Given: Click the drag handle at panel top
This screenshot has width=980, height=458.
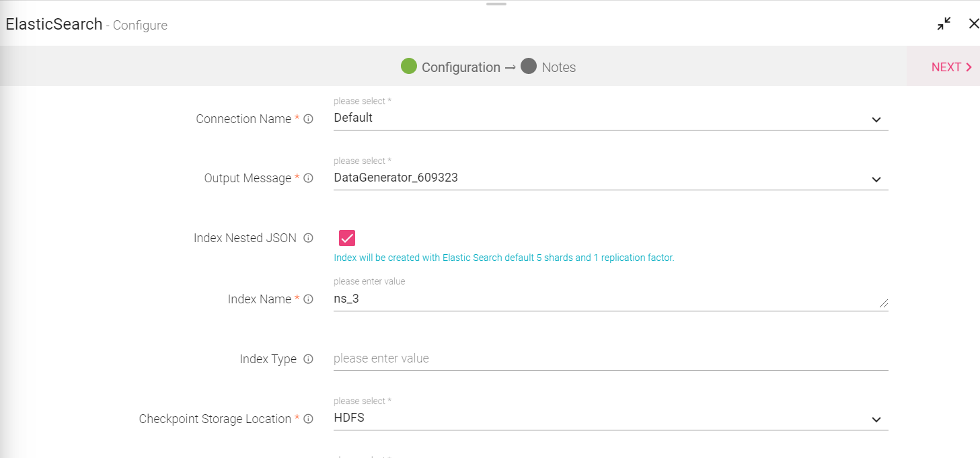Looking at the screenshot, I should tap(496, 4).
